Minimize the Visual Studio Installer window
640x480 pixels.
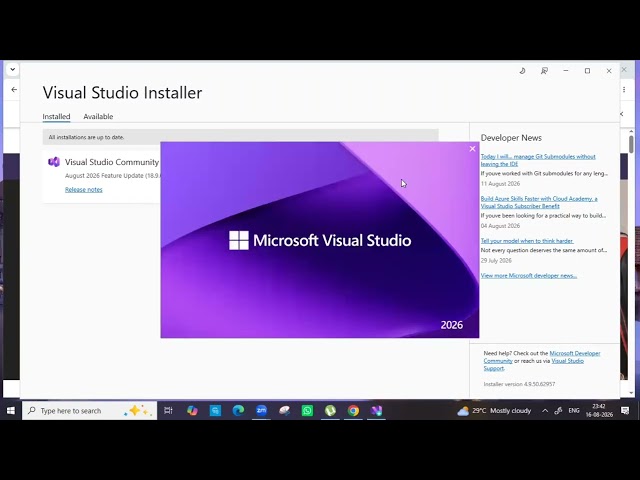pos(566,71)
